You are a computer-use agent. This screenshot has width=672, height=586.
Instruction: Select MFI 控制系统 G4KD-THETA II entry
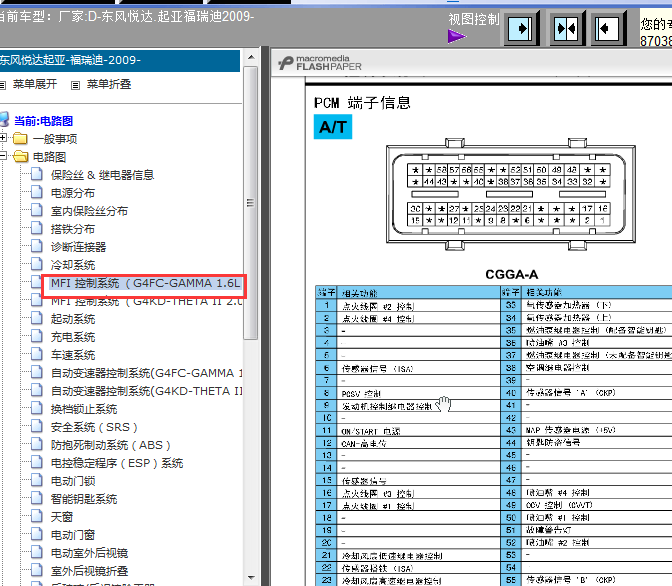point(146,301)
